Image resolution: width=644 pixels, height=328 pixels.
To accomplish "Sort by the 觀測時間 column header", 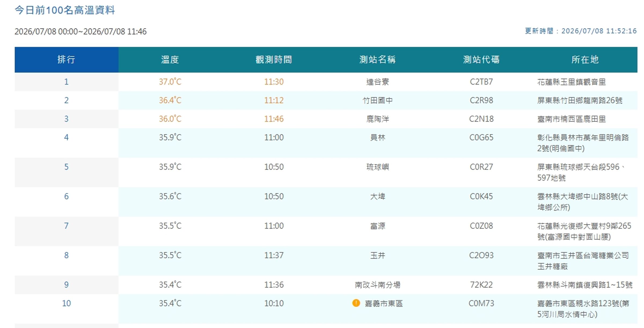I will click(x=274, y=60).
